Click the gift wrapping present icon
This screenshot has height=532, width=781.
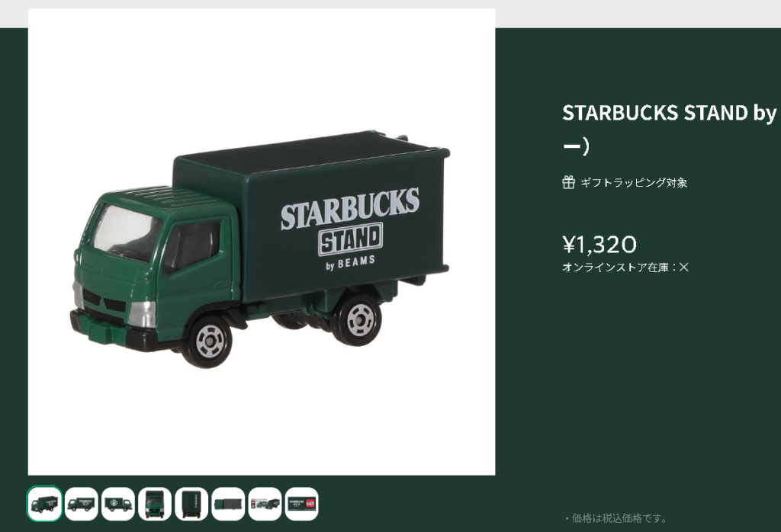pos(568,182)
